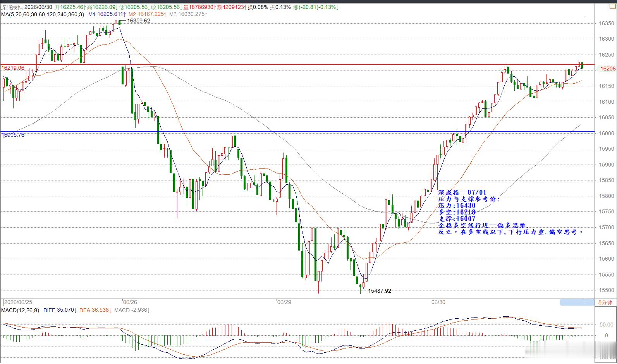Change the 5分钟 period selector
Image resolution: width=617 pixels, height=364 pixels.
[605, 302]
